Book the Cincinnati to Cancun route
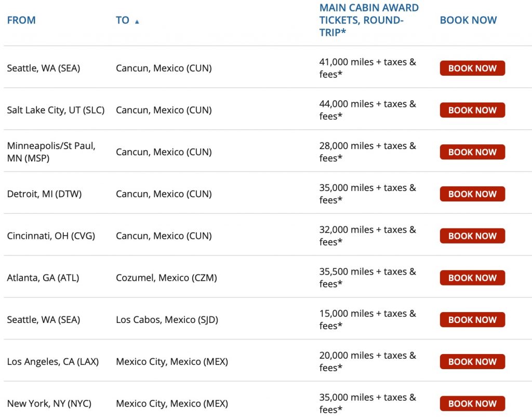Image resolution: width=532 pixels, height=420 pixels. (x=472, y=236)
